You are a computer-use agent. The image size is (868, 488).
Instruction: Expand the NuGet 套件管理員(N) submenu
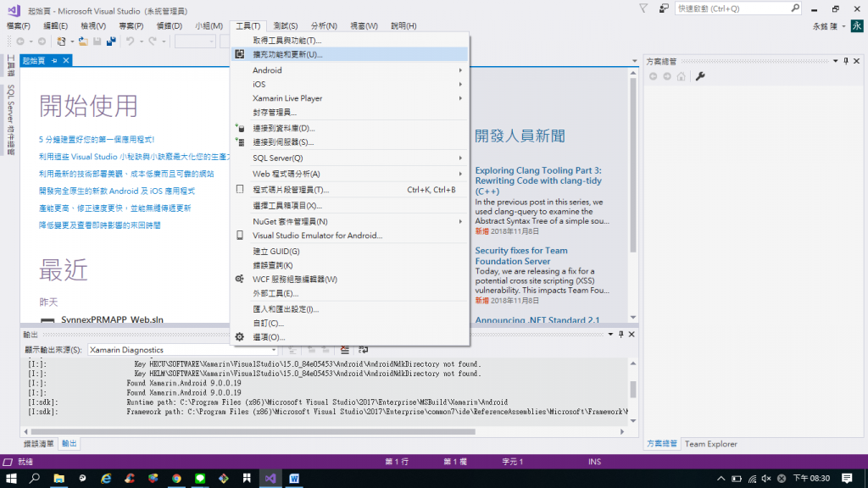[x=350, y=221]
